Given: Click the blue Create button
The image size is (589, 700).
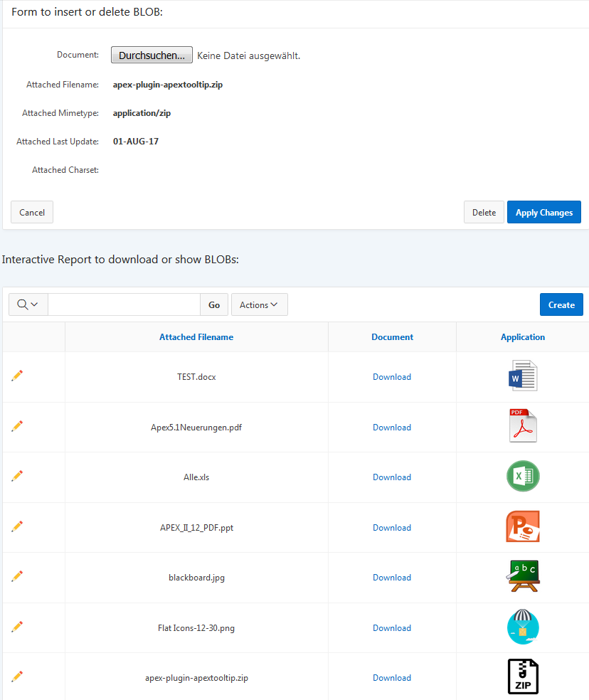Looking at the screenshot, I should click(561, 304).
